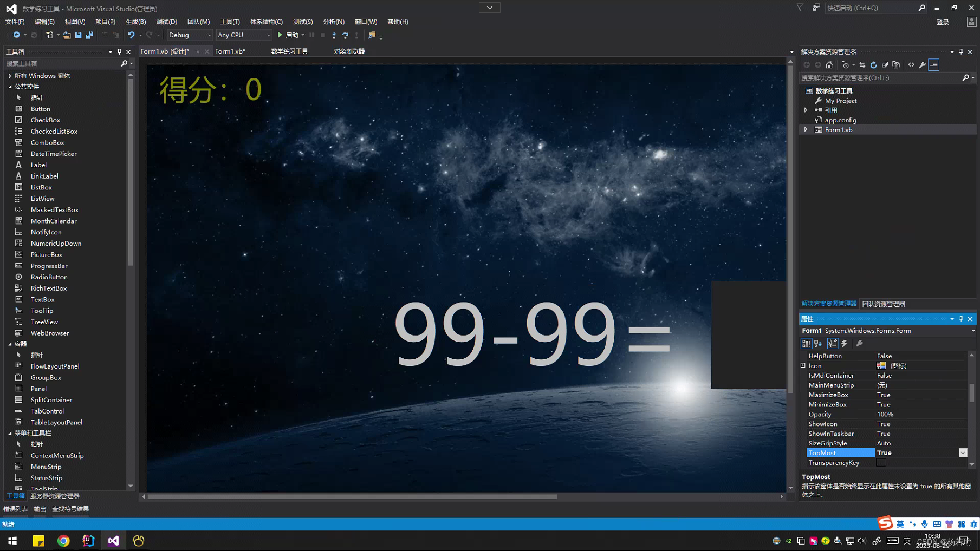Open the 工具(T) tools menu
Viewport: 980px width, 551px height.
[230, 22]
